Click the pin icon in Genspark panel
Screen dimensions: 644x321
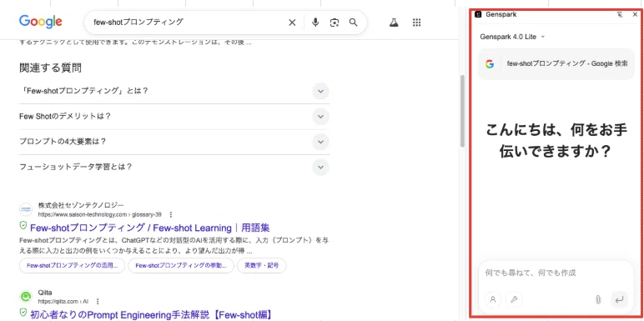(x=620, y=14)
